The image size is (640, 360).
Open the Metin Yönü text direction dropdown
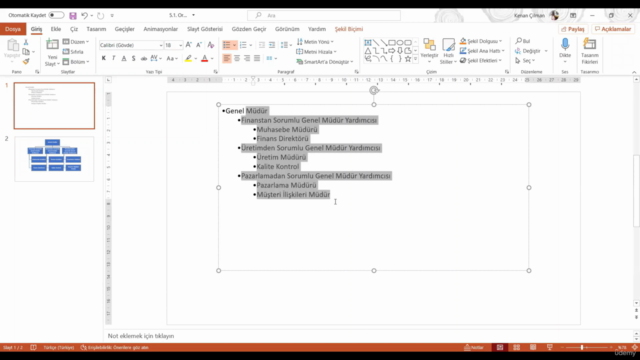(315, 42)
